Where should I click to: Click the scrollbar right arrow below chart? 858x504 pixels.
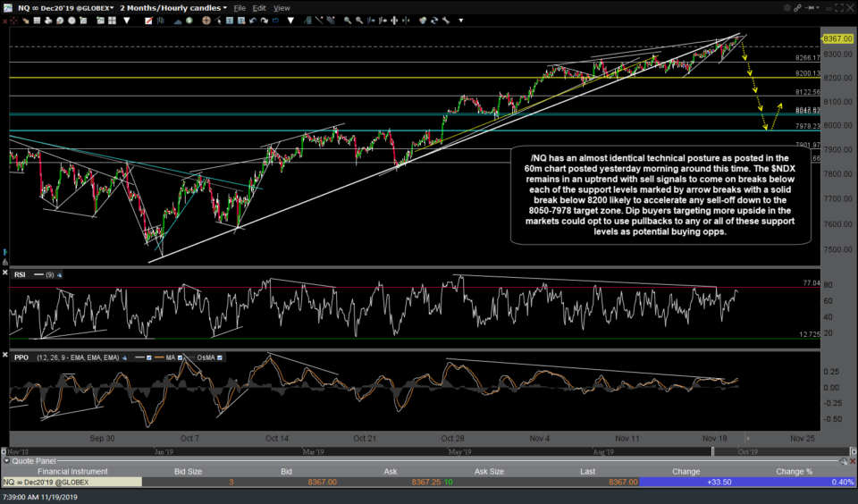point(854,451)
